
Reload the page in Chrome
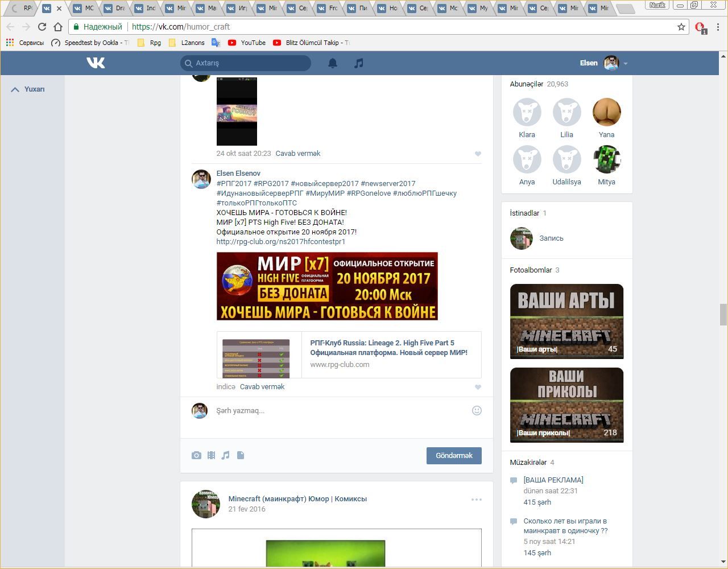(42, 27)
